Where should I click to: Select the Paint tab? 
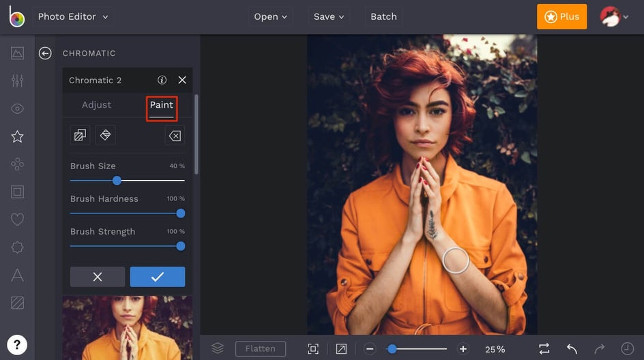pos(162,105)
